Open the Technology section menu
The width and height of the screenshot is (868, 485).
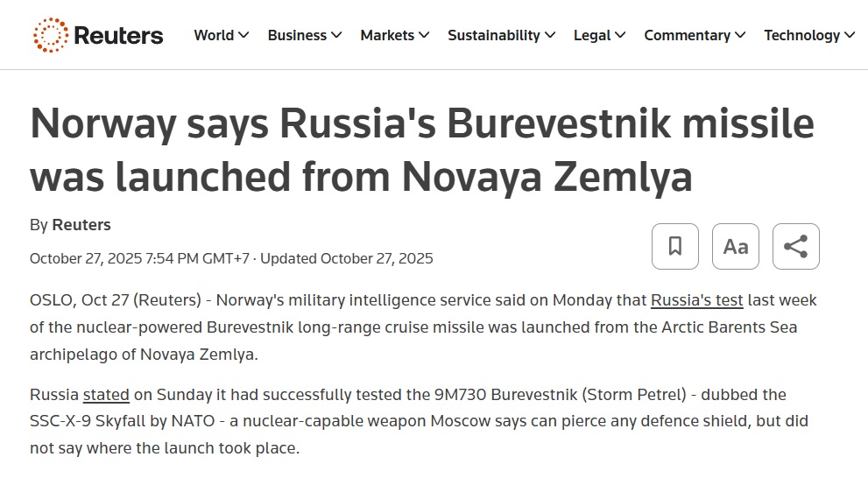tap(801, 35)
